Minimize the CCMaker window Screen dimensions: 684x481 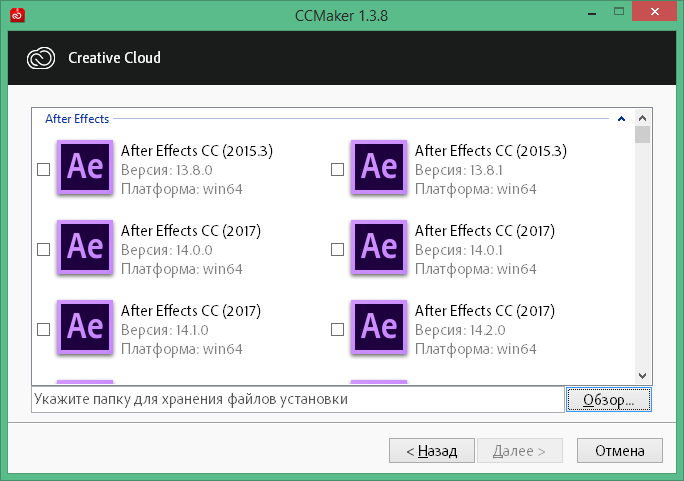(592, 13)
